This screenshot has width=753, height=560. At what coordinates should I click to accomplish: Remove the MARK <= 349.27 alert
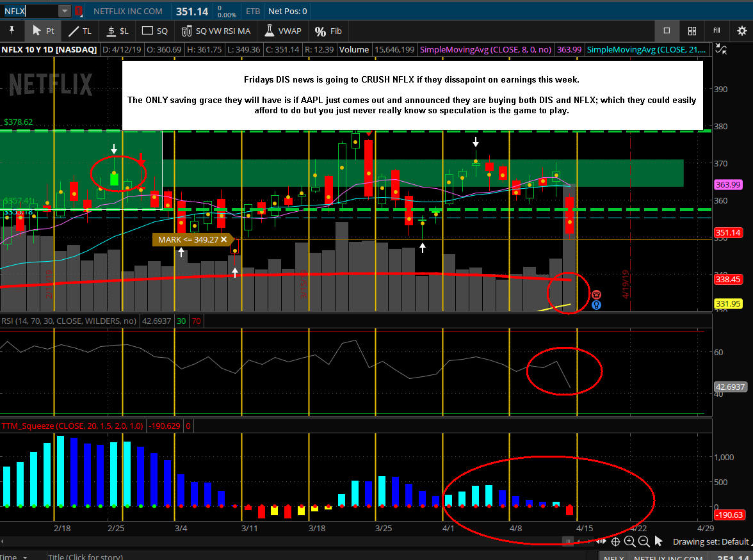coord(224,239)
